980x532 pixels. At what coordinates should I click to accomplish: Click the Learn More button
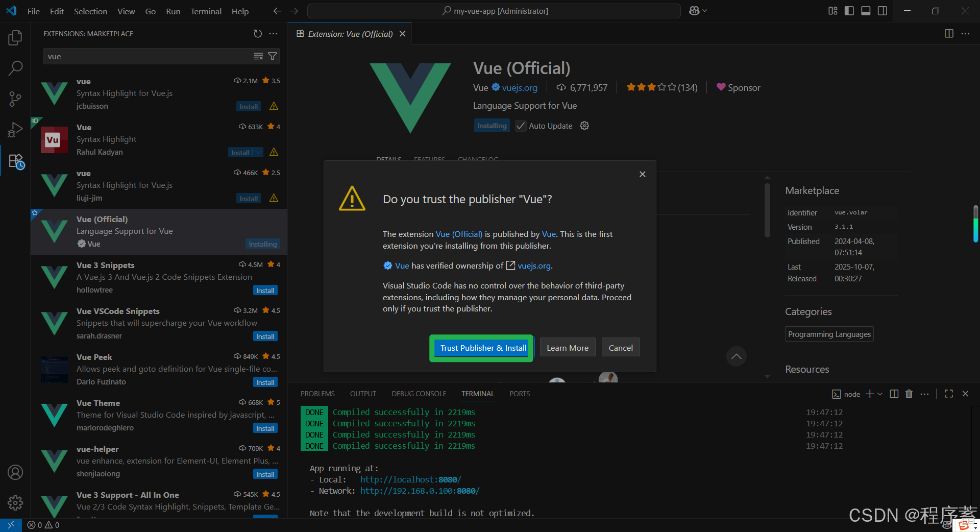pyautogui.click(x=568, y=348)
